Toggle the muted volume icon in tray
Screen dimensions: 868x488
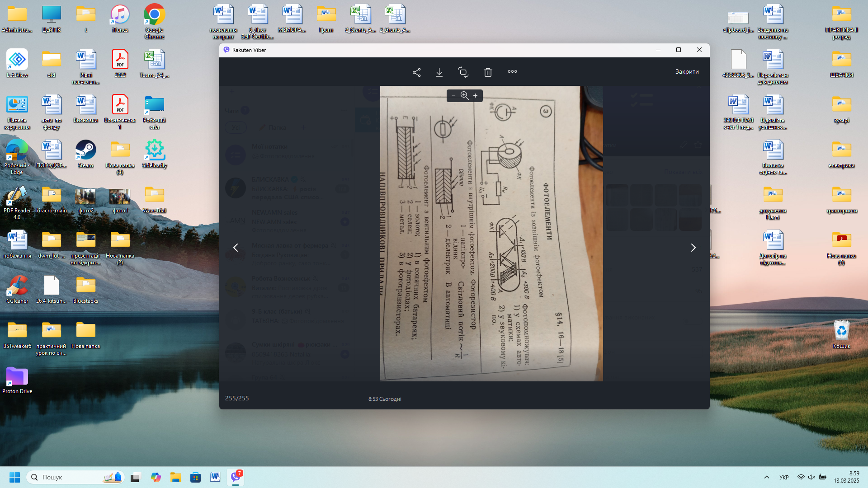(x=811, y=477)
